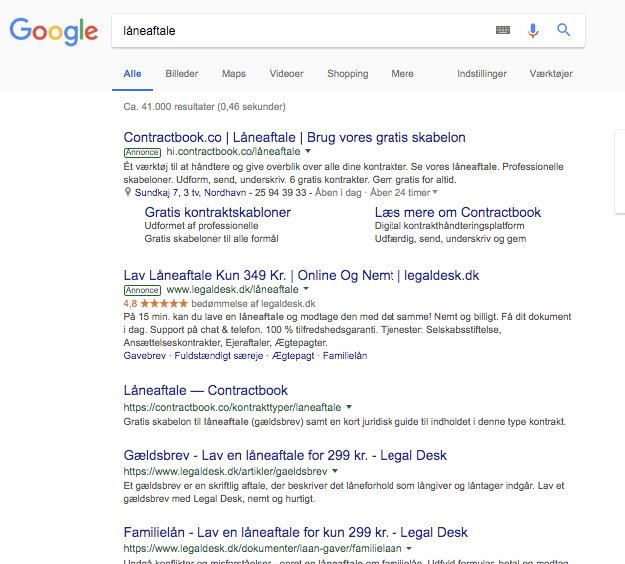Expand Åben 24 timer opening hours
The width and height of the screenshot is (625, 564).
click(403, 193)
